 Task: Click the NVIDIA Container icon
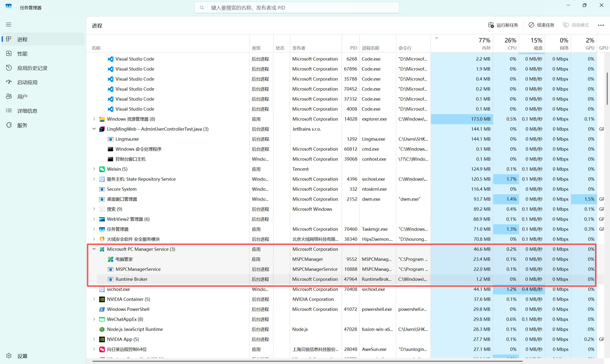point(102,299)
